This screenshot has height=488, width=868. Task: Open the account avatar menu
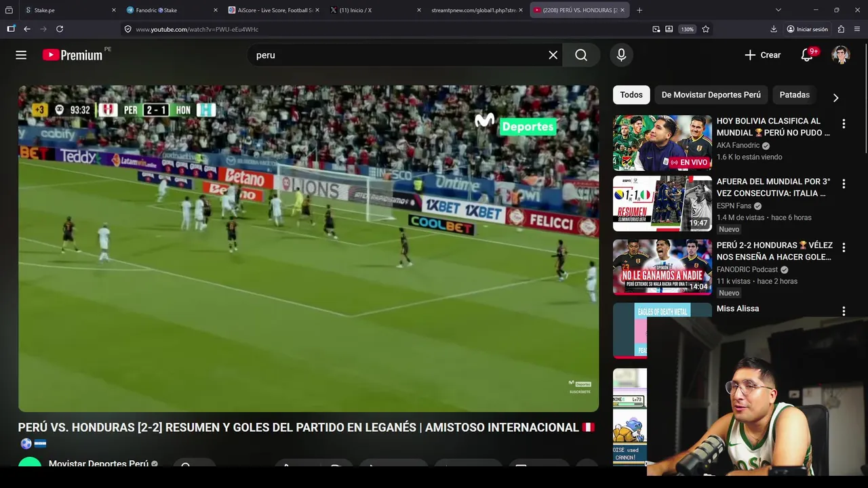click(841, 55)
